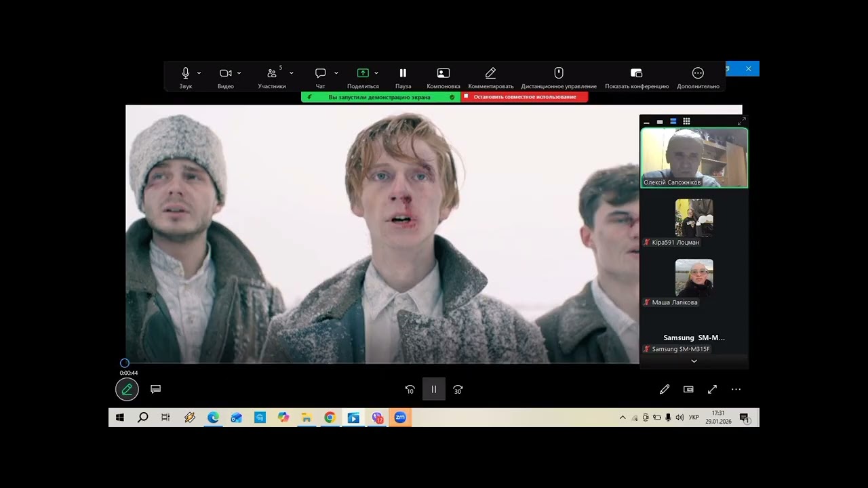Open Microsoft Edge from the taskbar
Viewport: 868px width, 488px height.
[x=213, y=418]
